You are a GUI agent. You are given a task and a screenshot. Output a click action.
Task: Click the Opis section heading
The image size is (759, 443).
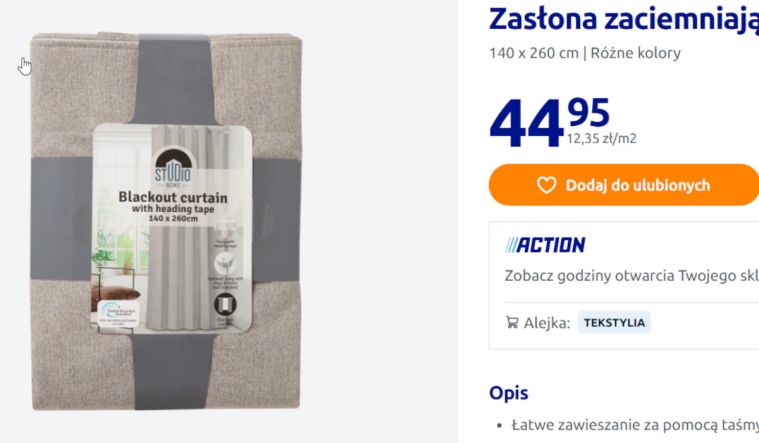pyautogui.click(x=508, y=393)
